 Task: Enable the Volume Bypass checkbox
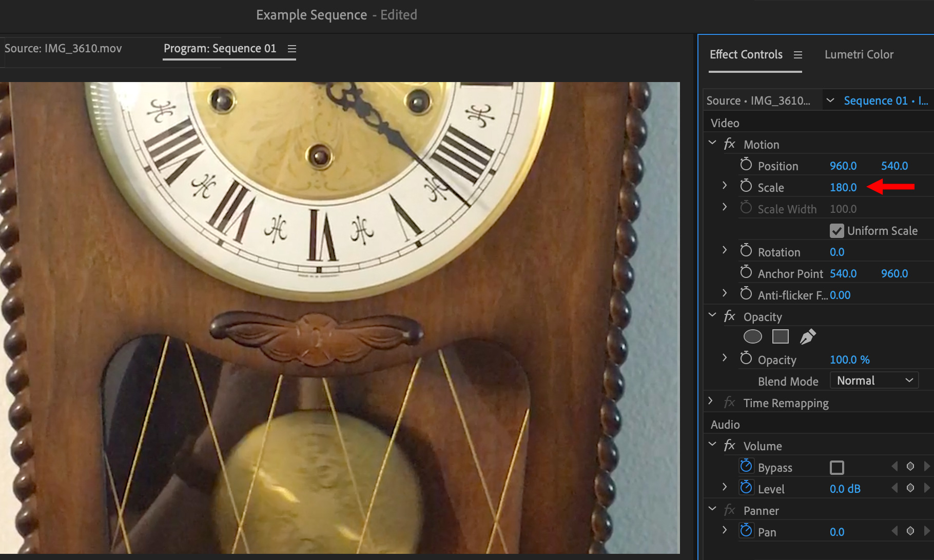[836, 468]
